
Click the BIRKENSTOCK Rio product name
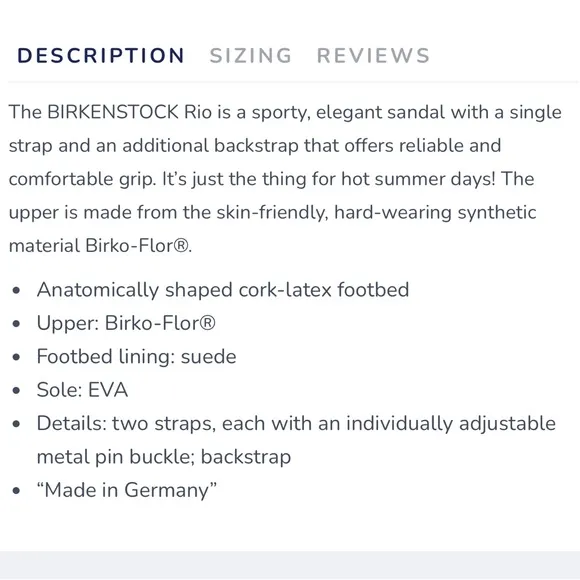[129, 112]
